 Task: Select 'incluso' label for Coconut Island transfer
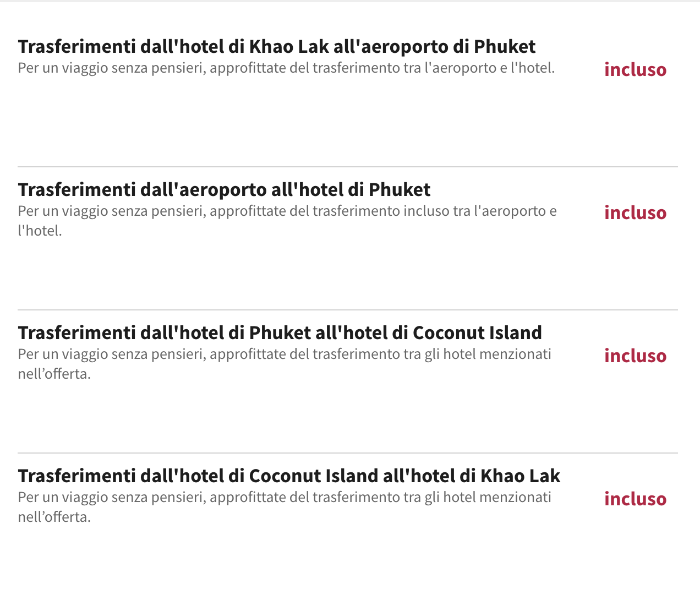(636, 356)
